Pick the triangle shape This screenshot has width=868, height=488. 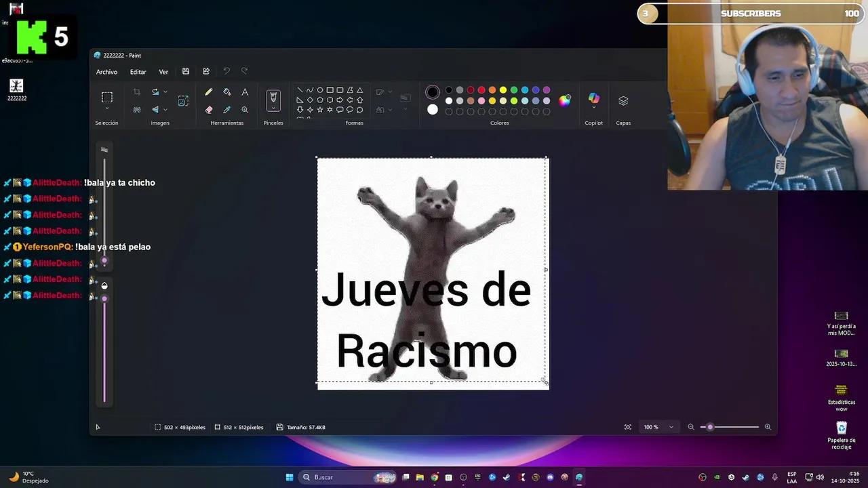(360, 89)
